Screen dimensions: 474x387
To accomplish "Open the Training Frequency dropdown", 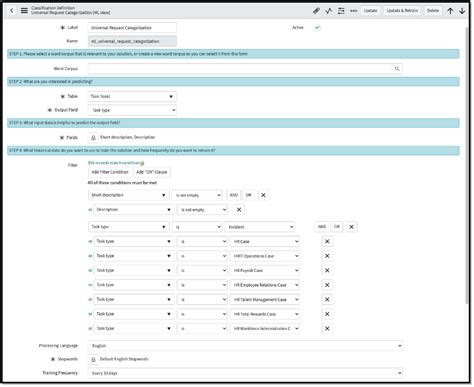I will 245,373.
